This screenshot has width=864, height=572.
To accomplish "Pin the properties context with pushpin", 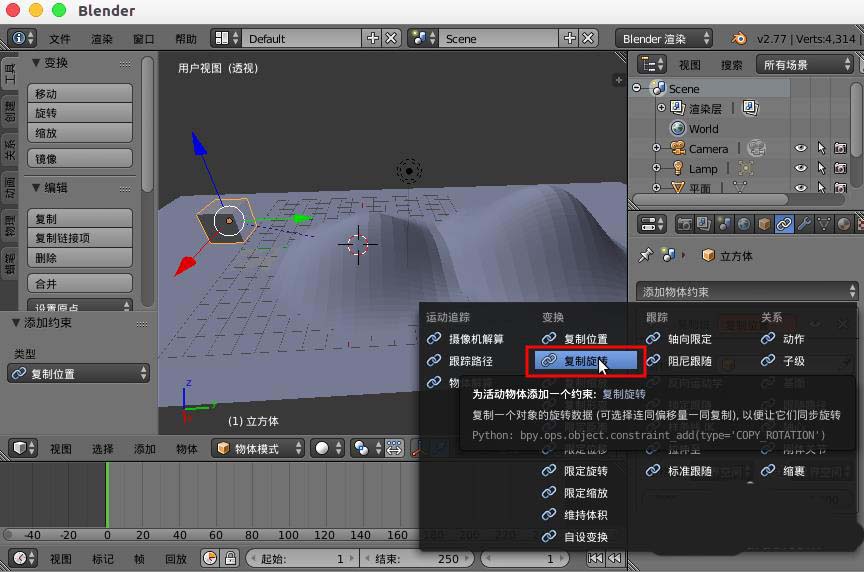I will 646,255.
